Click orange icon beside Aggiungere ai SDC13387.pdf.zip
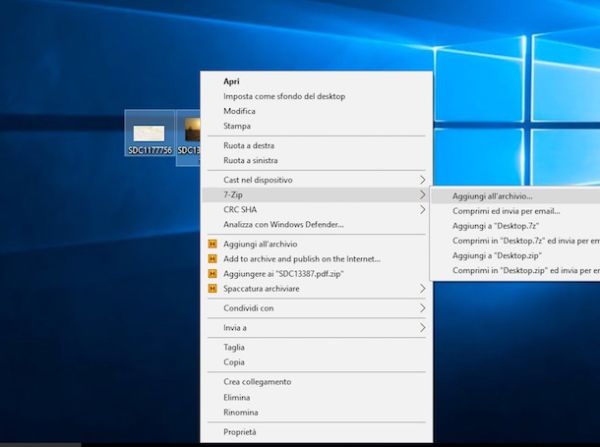600x447 pixels. tap(211, 273)
